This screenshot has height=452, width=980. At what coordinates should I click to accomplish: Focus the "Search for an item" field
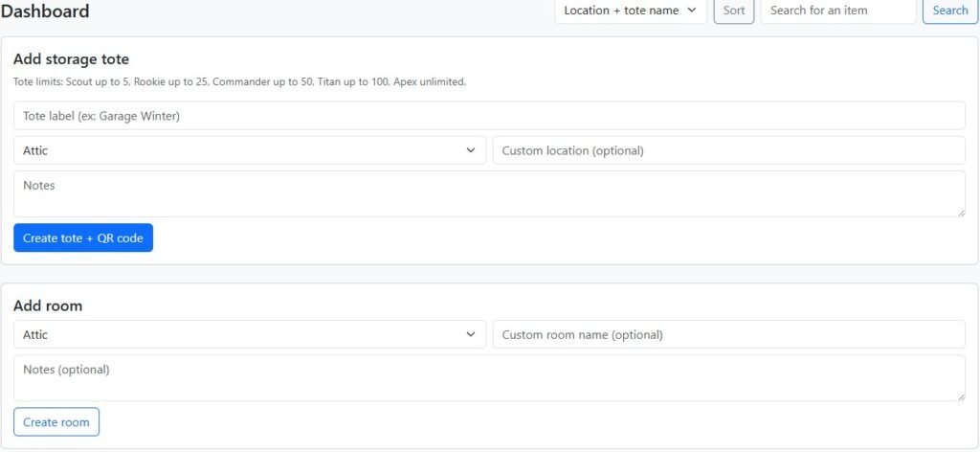coord(838,11)
